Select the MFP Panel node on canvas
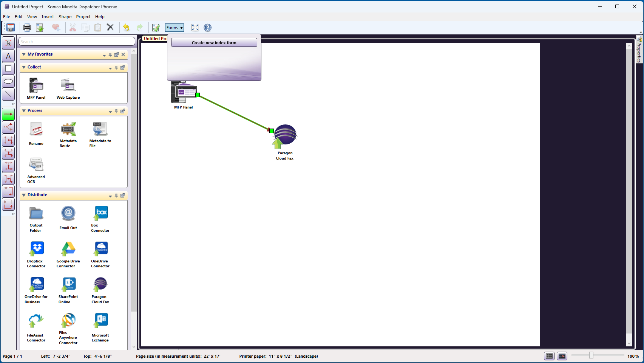The image size is (644, 363). click(x=184, y=92)
